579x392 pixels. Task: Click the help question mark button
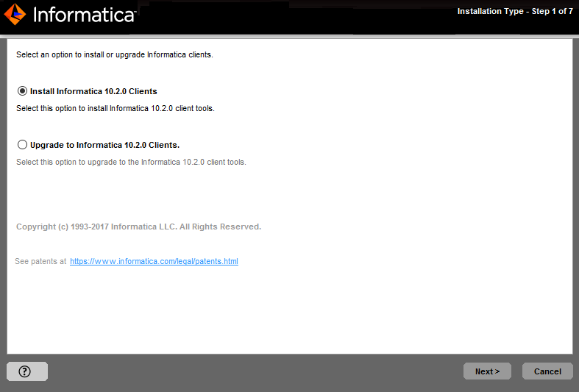27,371
